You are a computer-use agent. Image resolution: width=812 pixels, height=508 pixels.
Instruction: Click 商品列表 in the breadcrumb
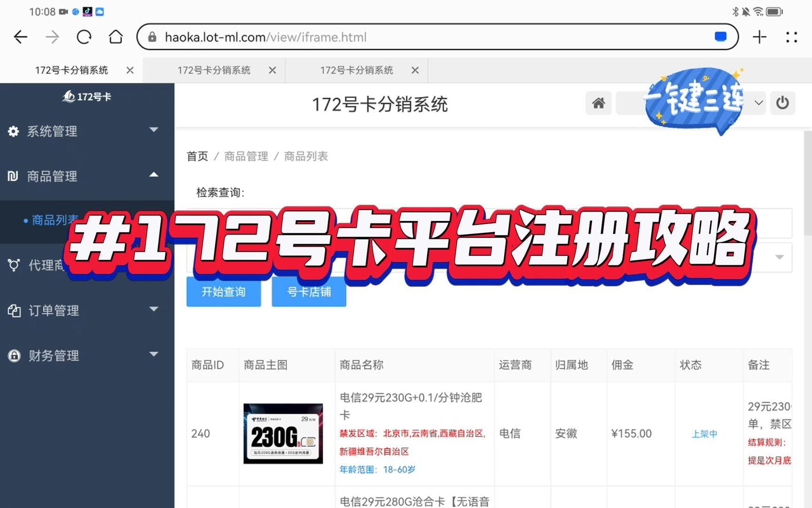coord(306,156)
